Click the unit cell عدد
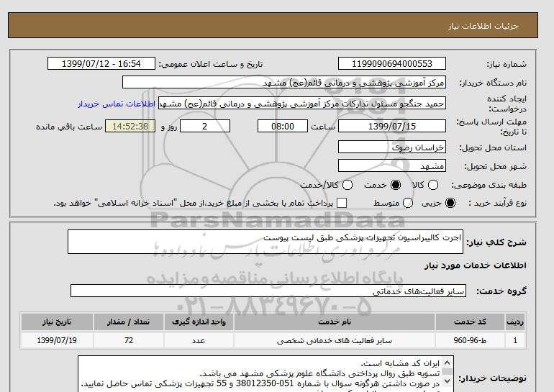 click(199, 340)
